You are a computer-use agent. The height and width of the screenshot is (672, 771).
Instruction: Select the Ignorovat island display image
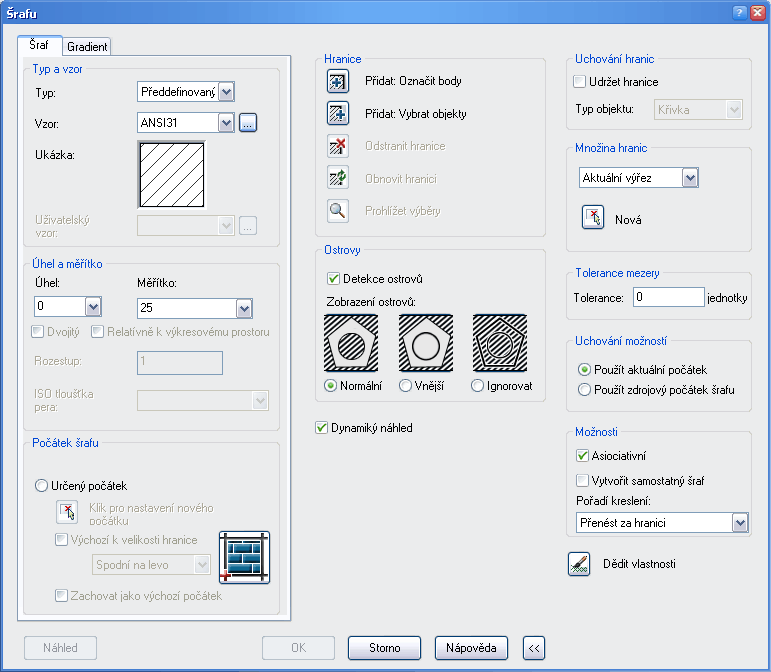(x=499, y=344)
